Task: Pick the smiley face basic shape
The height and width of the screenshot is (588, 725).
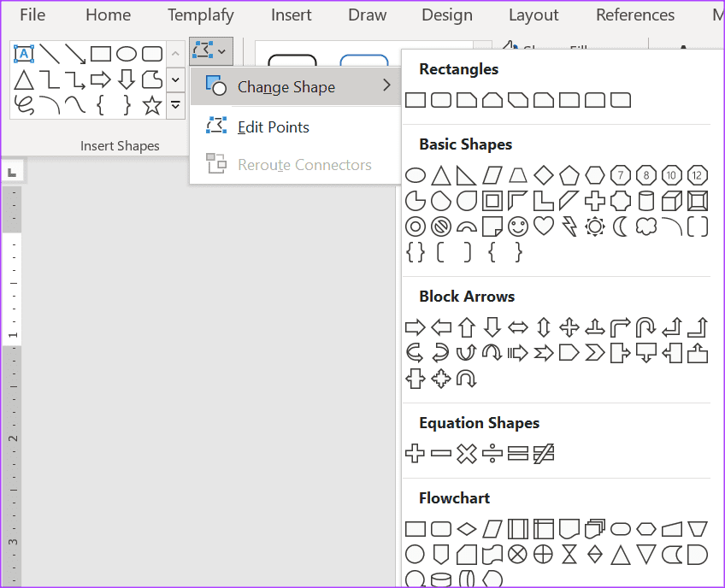Action: tap(518, 226)
